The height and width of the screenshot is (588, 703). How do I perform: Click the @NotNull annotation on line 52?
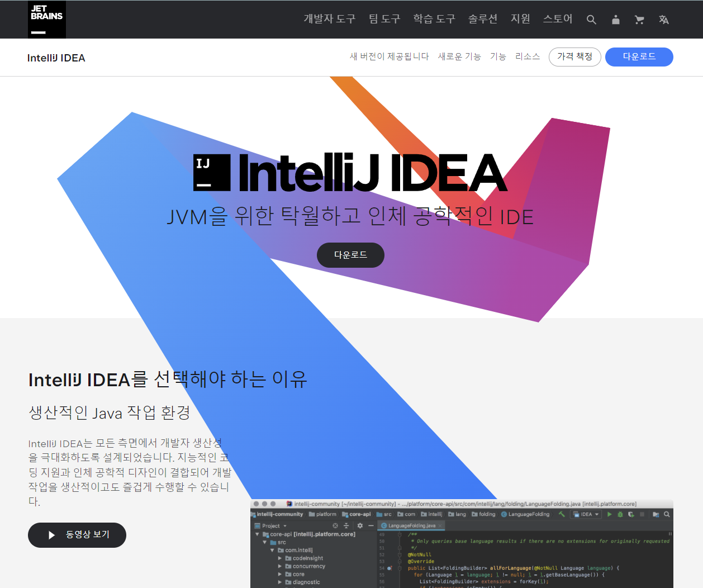point(420,555)
